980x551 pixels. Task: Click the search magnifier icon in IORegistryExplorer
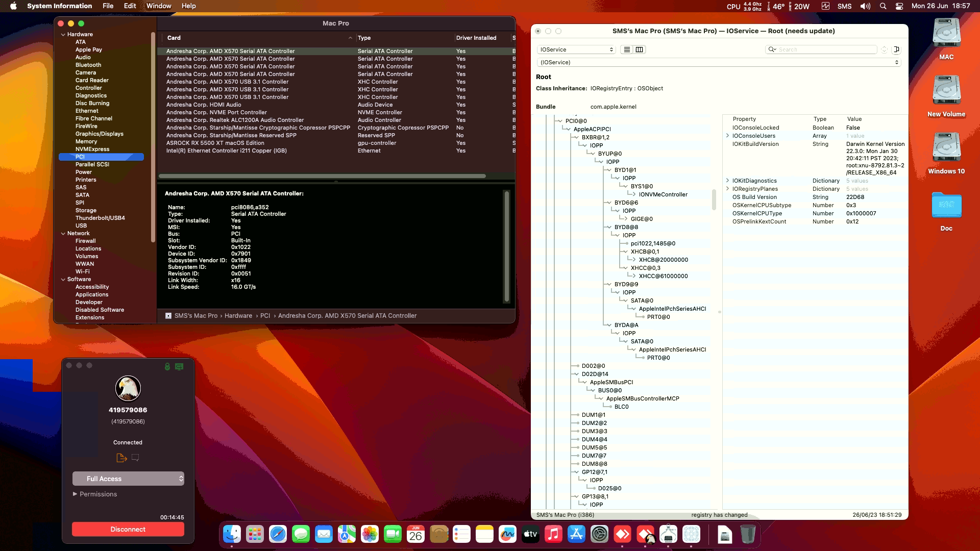(771, 49)
